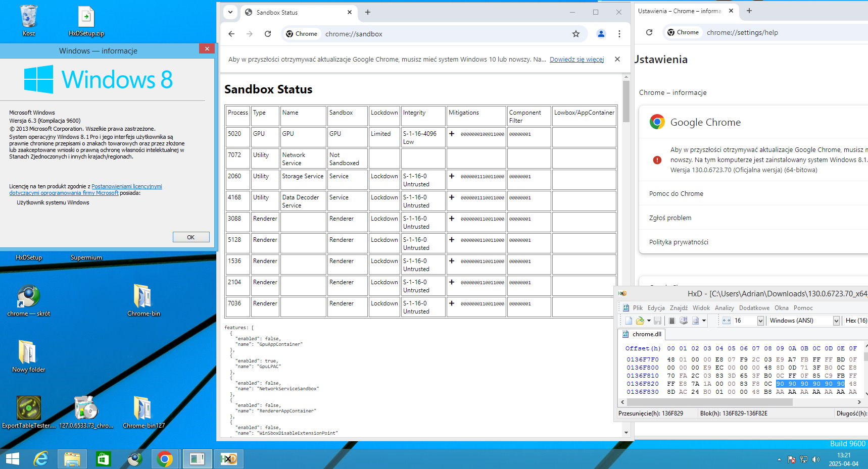868x469 pixels.
Task: Close the 'Windows — informacje' dialog
Action: (207, 48)
